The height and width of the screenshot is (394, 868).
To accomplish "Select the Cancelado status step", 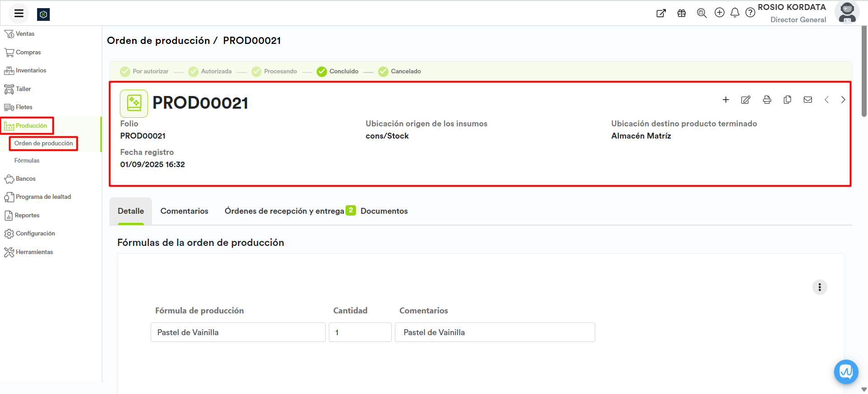I will [399, 72].
